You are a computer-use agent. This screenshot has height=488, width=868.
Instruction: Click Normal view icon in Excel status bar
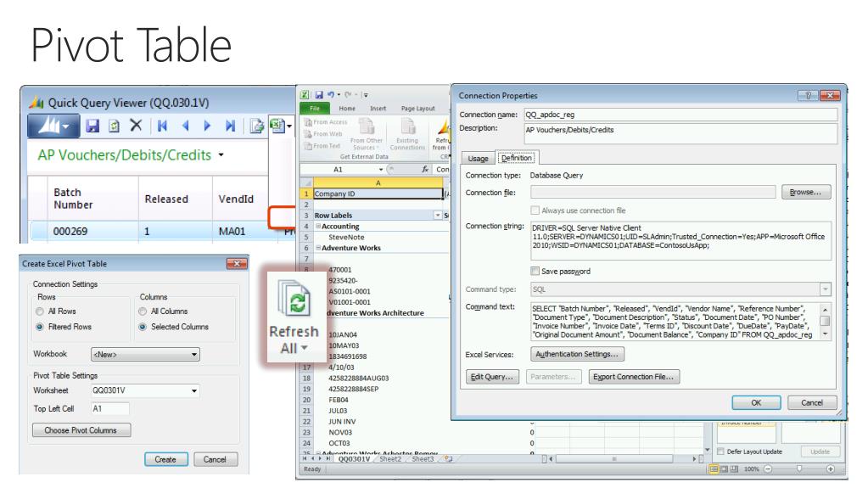pos(714,469)
